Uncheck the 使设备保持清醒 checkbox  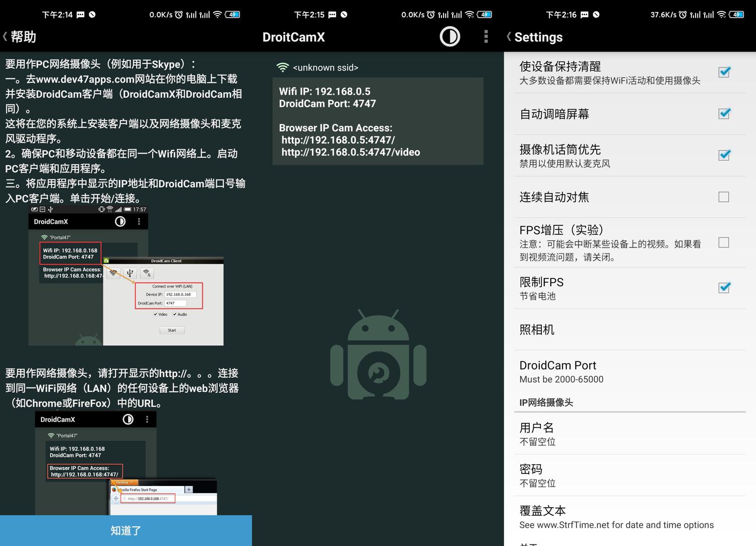(x=724, y=72)
